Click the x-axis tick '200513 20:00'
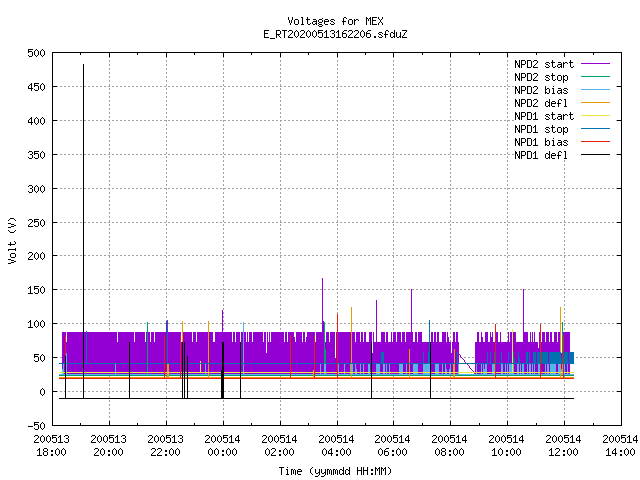This screenshot has height=480, width=640. tap(109, 446)
